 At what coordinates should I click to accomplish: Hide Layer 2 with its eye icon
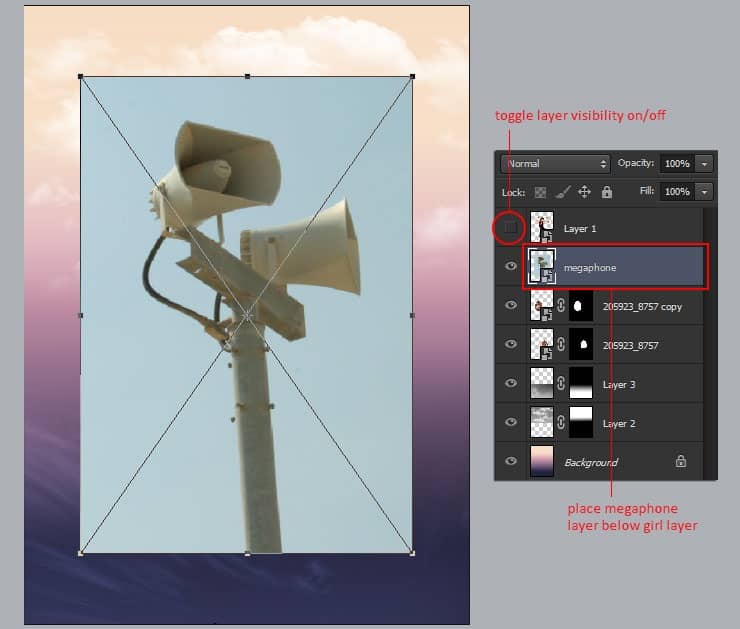click(x=511, y=422)
